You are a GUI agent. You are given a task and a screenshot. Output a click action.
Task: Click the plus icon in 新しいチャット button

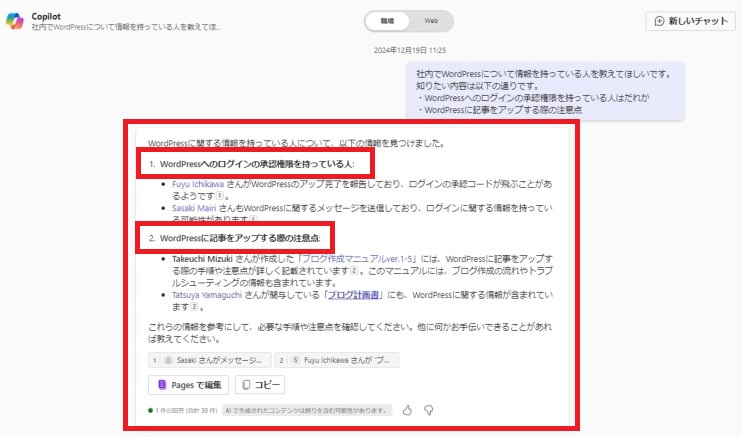659,21
